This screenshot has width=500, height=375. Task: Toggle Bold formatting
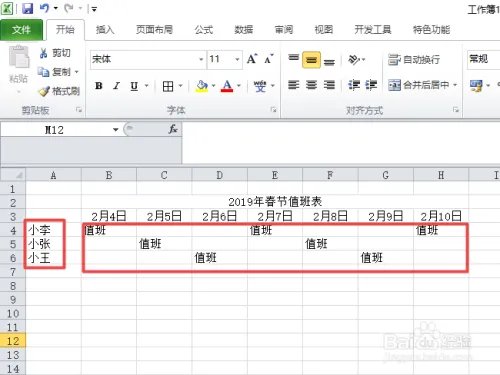pos(99,86)
